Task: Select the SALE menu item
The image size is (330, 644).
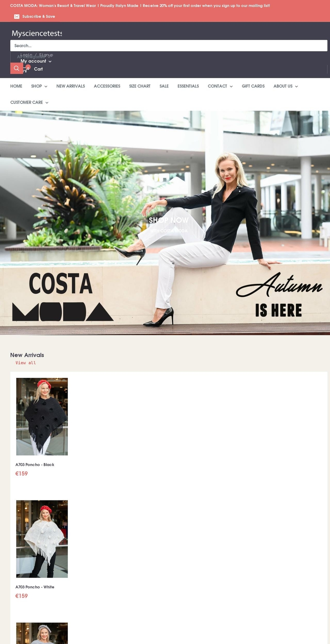Action: click(164, 86)
